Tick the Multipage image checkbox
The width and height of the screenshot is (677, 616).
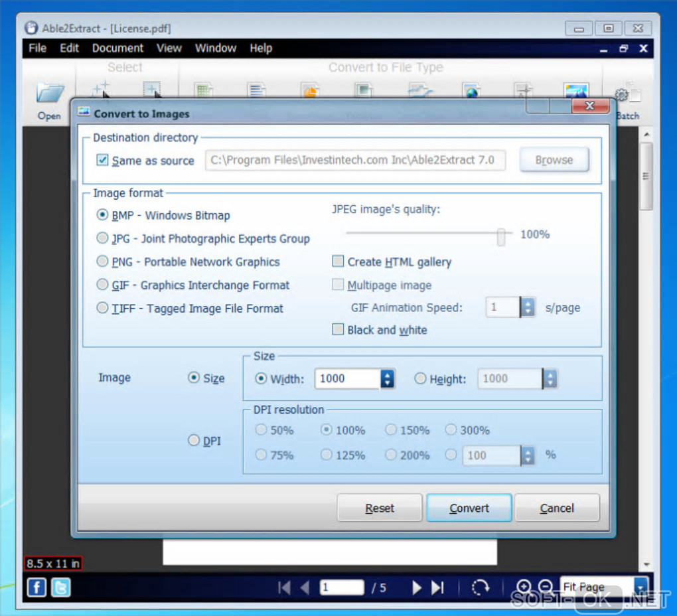point(338,285)
